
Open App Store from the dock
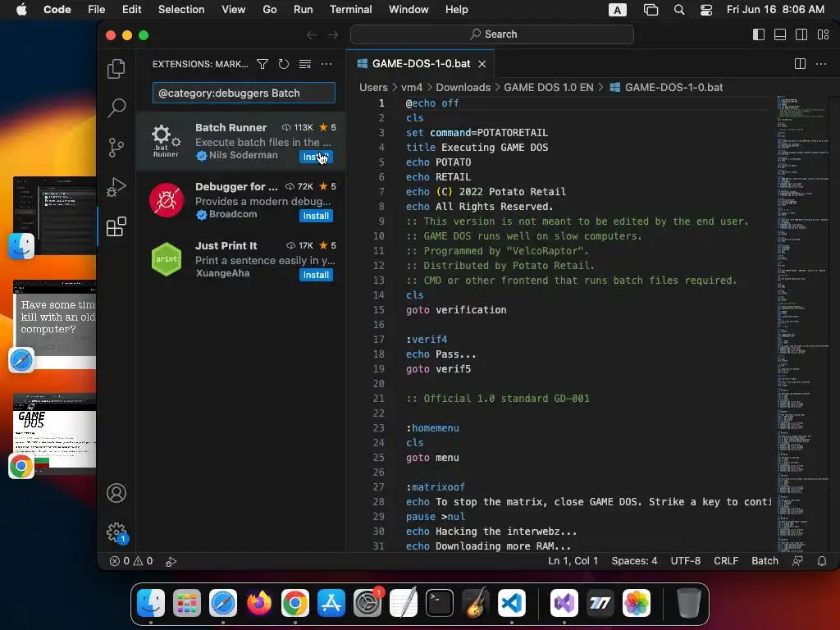pos(331,603)
